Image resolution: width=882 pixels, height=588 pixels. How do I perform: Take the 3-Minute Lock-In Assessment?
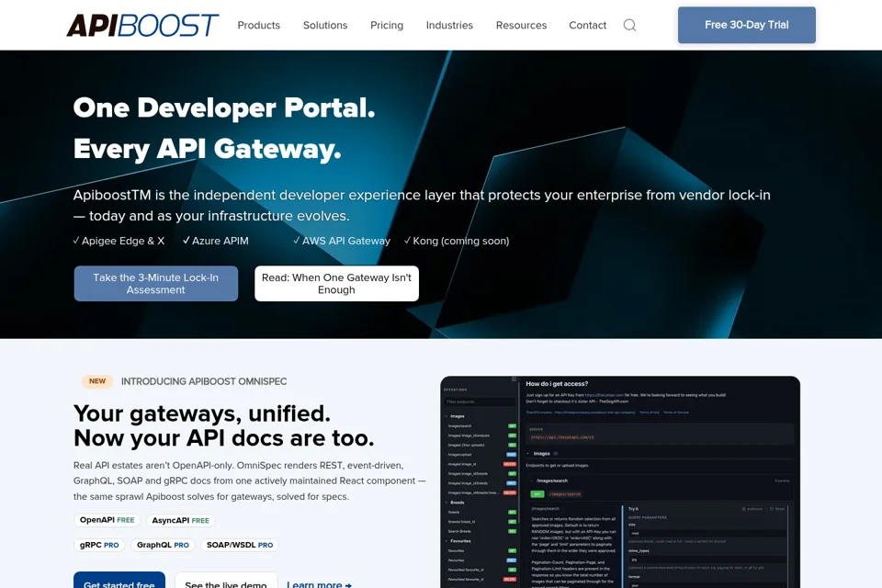[x=156, y=284]
